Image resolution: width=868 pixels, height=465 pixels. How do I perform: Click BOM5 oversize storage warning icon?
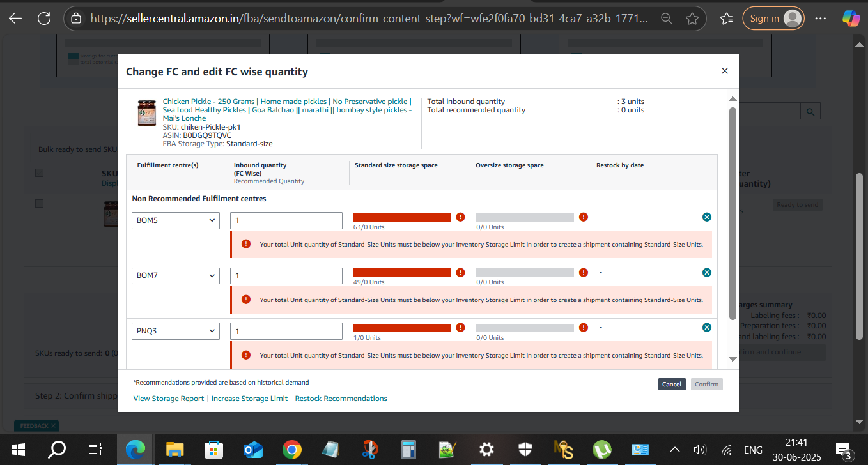point(583,217)
